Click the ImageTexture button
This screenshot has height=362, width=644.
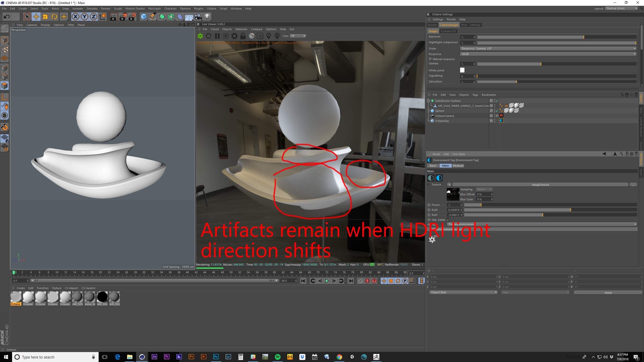coord(540,185)
